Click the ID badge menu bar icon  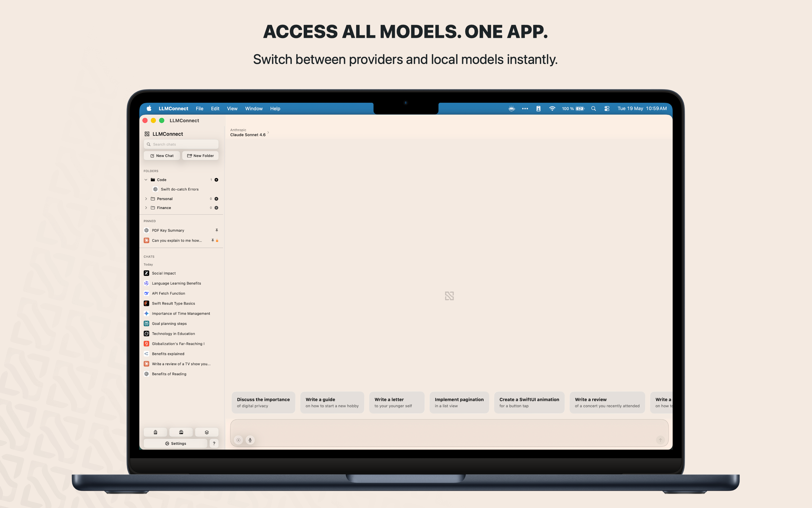click(538, 109)
